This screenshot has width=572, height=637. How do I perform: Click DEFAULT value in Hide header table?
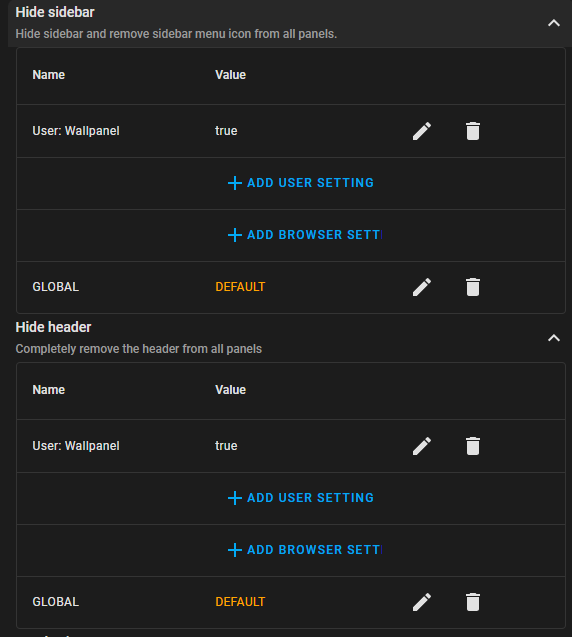click(x=240, y=602)
